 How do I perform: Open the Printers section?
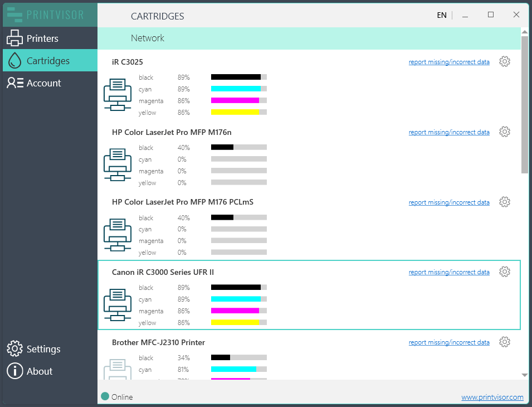click(42, 38)
